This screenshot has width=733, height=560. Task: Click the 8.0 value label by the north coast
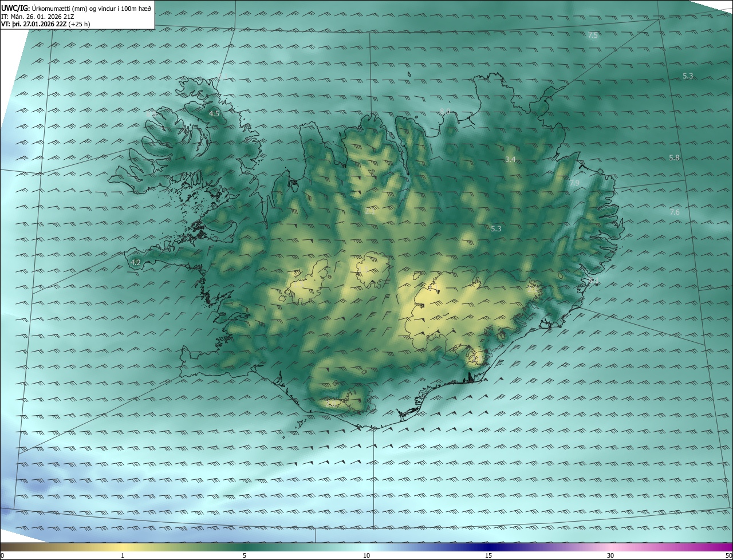click(x=445, y=111)
